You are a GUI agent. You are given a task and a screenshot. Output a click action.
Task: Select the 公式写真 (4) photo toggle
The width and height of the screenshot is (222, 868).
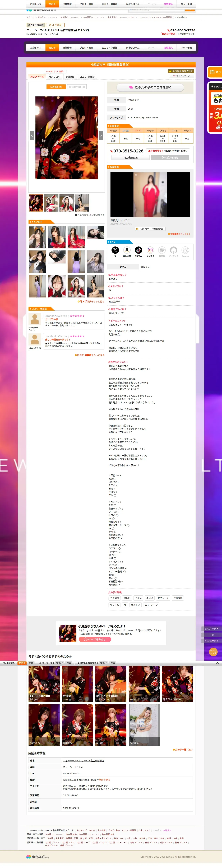coord(56,87)
